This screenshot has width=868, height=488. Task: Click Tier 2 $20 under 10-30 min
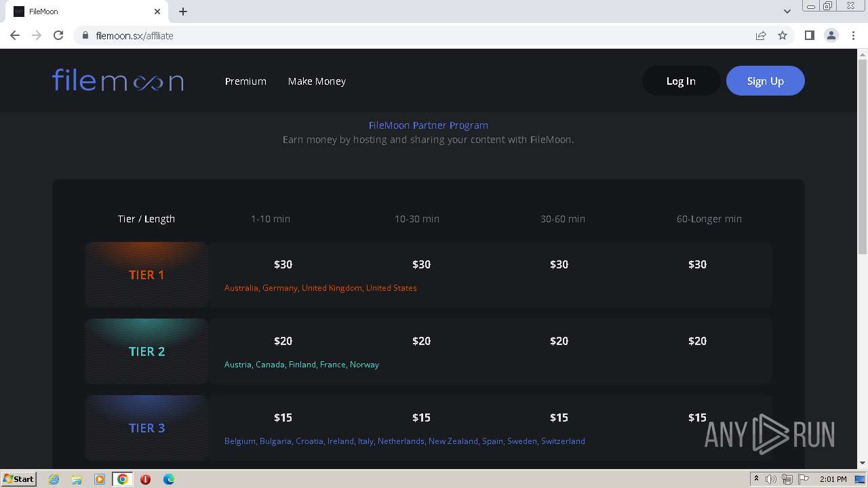tap(421, 341)
